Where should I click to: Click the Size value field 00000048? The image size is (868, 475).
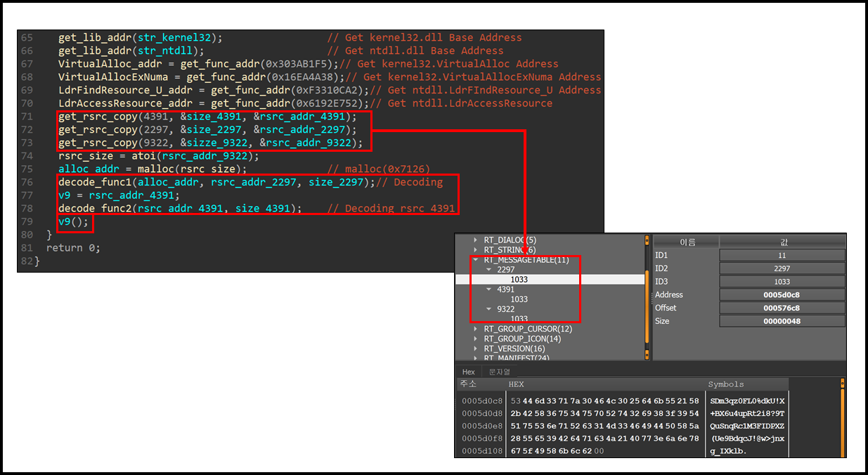pos(782,321)
